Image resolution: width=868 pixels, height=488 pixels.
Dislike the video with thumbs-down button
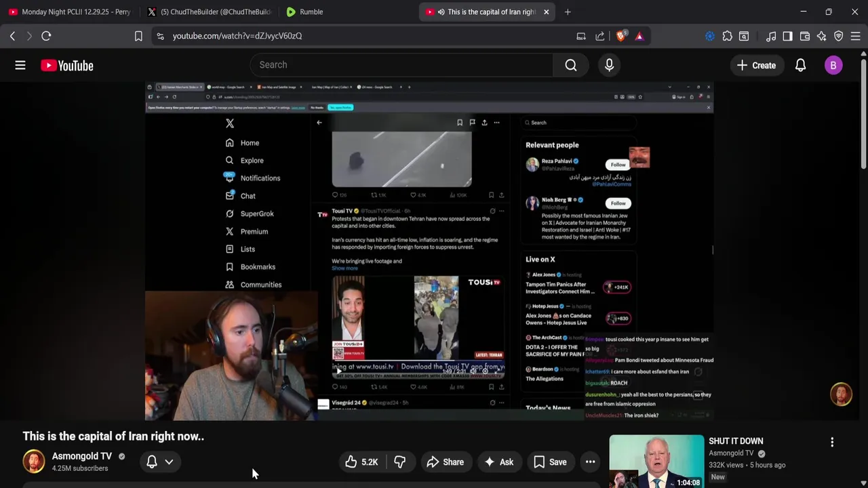pyautogui.click(x=400, y=462)
